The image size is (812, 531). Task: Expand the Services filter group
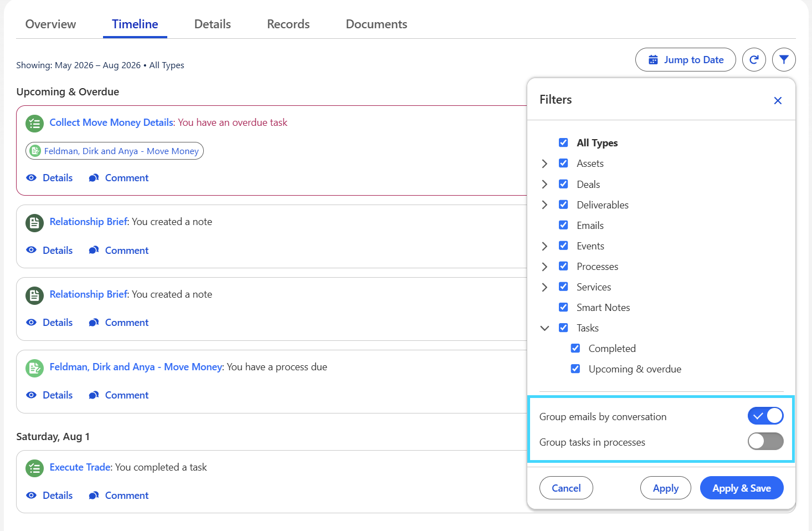click(x=544, y=287)
